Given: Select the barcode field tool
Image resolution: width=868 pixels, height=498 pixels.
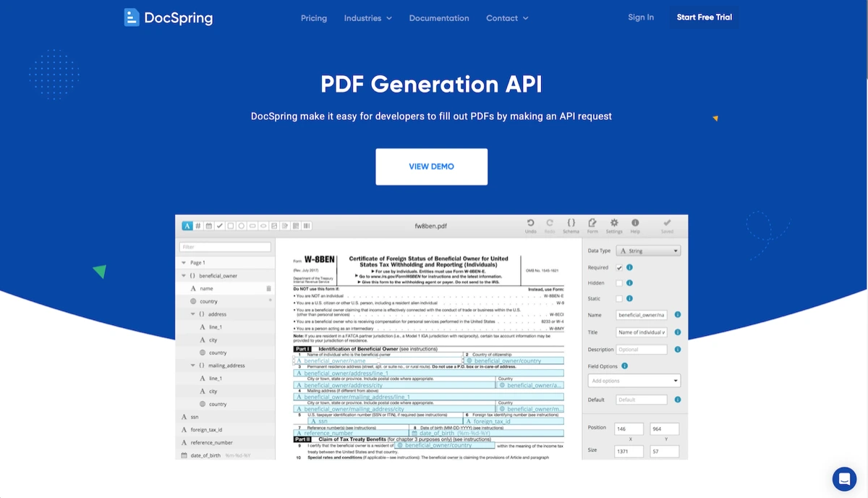Looking at the screenshot, I should point(307,226).
